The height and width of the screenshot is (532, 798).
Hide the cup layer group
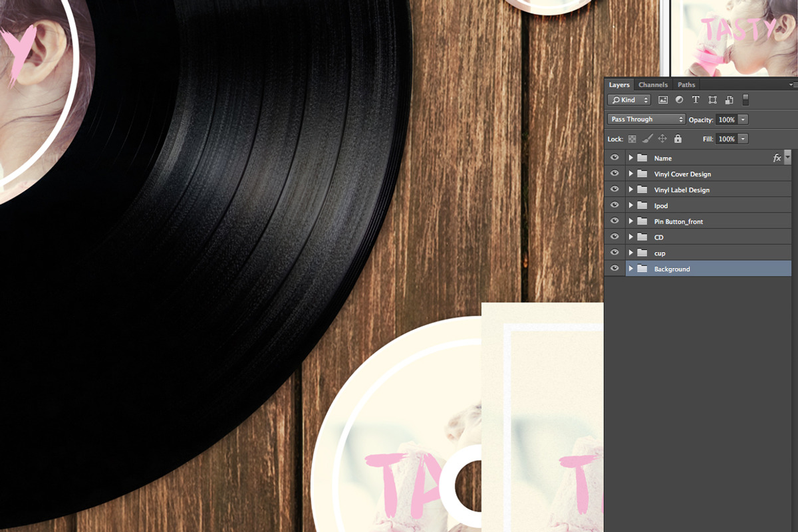(x=614, y=253)
